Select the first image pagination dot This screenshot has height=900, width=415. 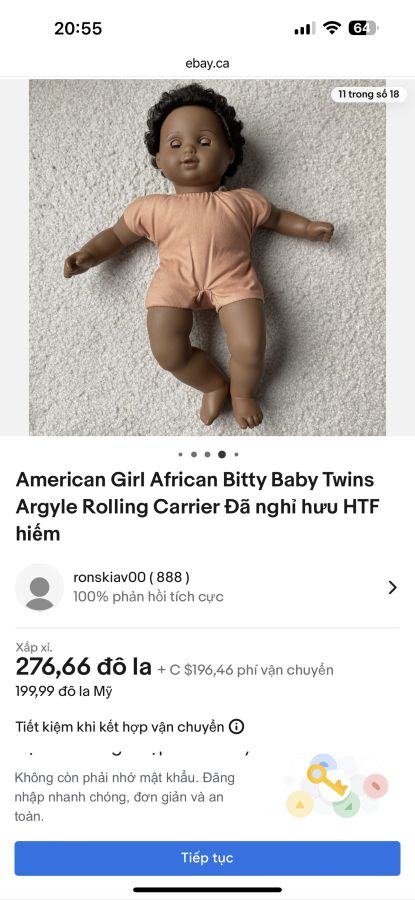pos(180,455)
